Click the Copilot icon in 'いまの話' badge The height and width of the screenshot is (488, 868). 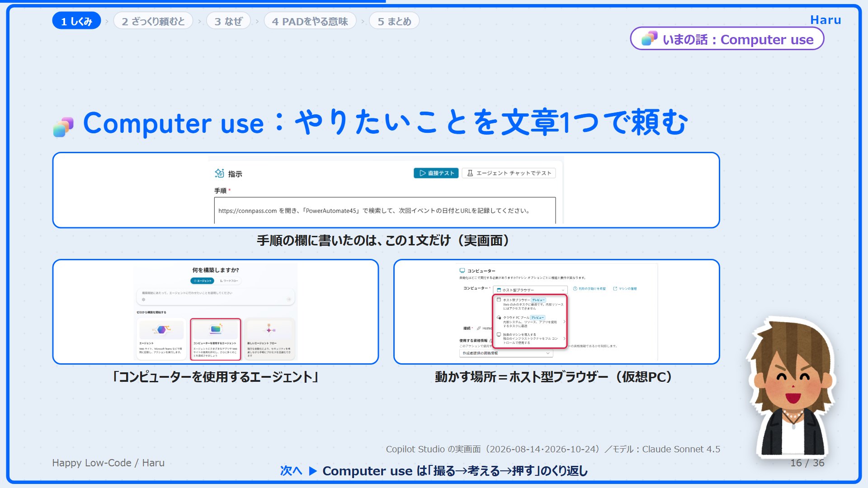pyautogui.click(x=649, y=39)
